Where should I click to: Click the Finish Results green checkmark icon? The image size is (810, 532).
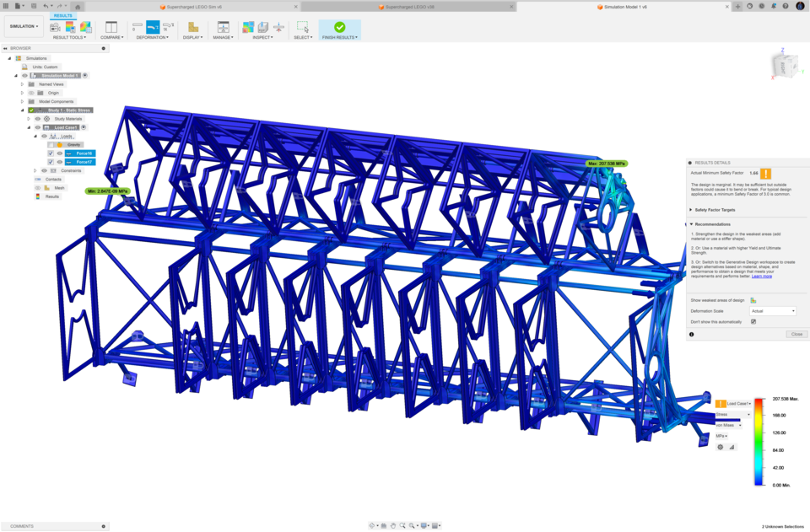click(339, 27)
